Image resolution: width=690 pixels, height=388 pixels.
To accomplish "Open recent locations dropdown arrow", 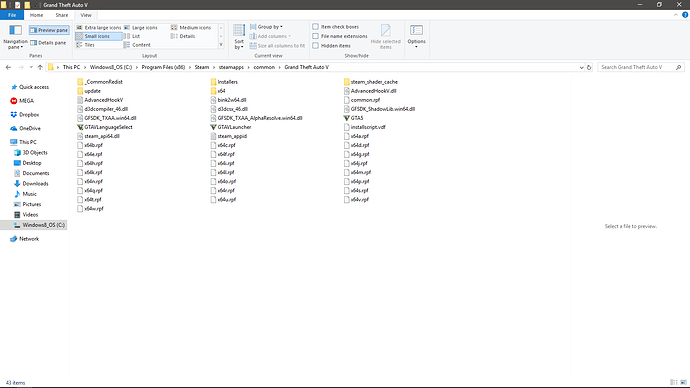I will coord(31,67).
